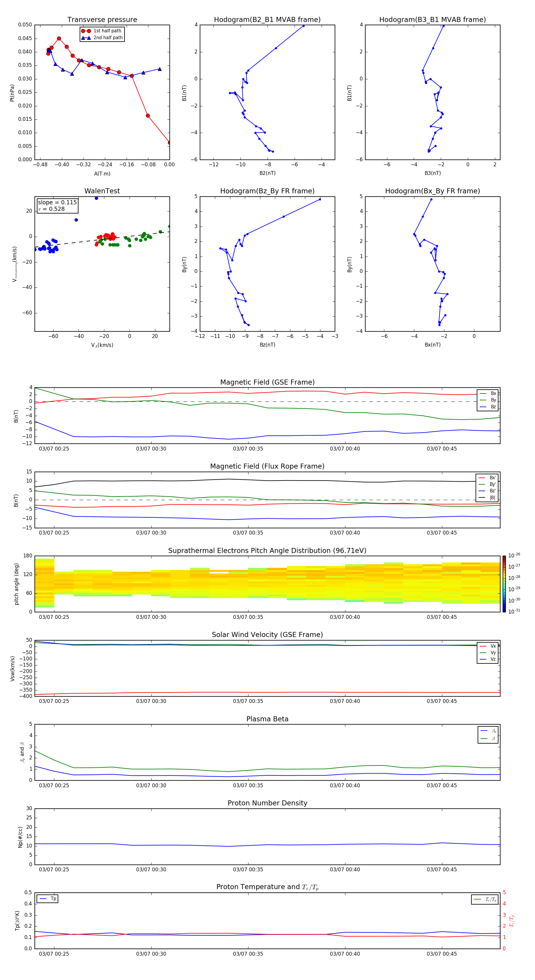Click 'Proton Number Density' plot title
The image size is (535, 980).
coord(267,803)
